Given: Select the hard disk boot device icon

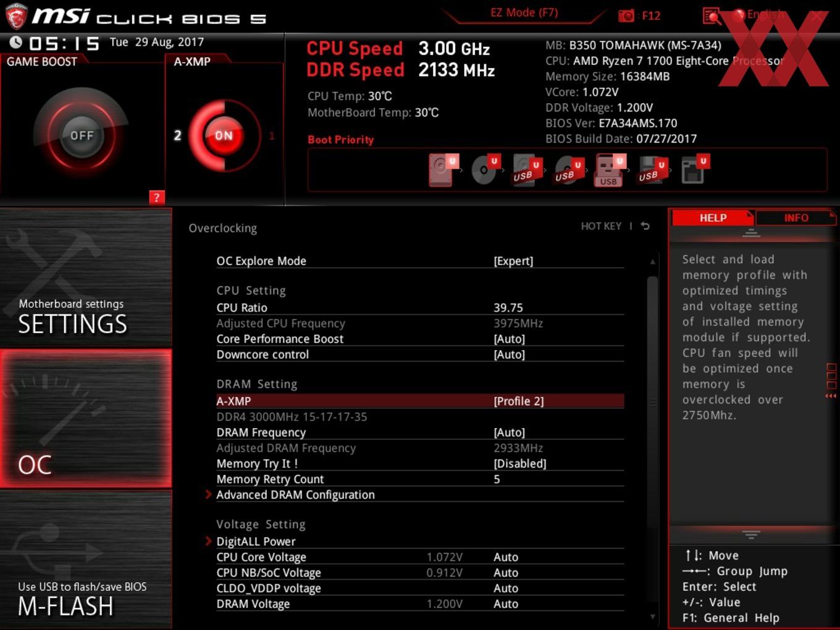Looking at the screenshot, I should (x=443, y=170).
